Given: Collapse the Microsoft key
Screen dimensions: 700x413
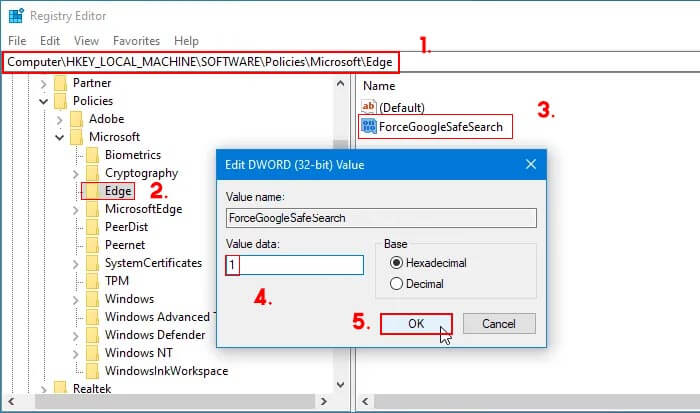Looking at the screenshot, I should pyautogui.click(x=59, y=138).
